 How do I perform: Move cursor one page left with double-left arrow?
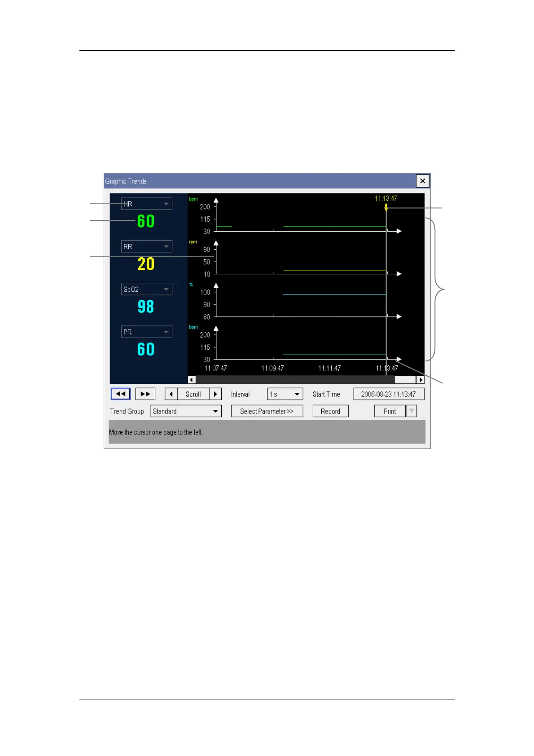pos(120,394)
